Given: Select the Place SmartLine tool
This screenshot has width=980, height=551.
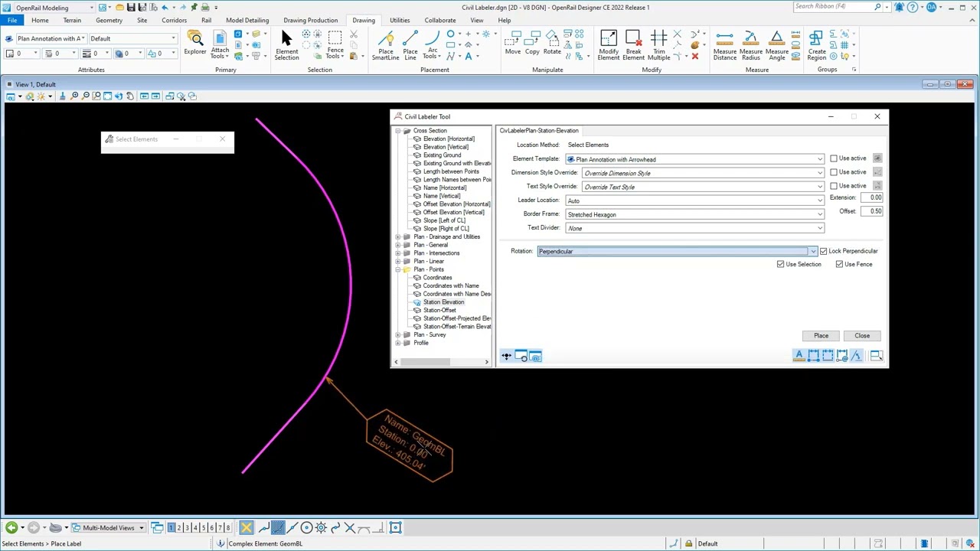Looking at the screenshot, I should click(x=385, y=45).
